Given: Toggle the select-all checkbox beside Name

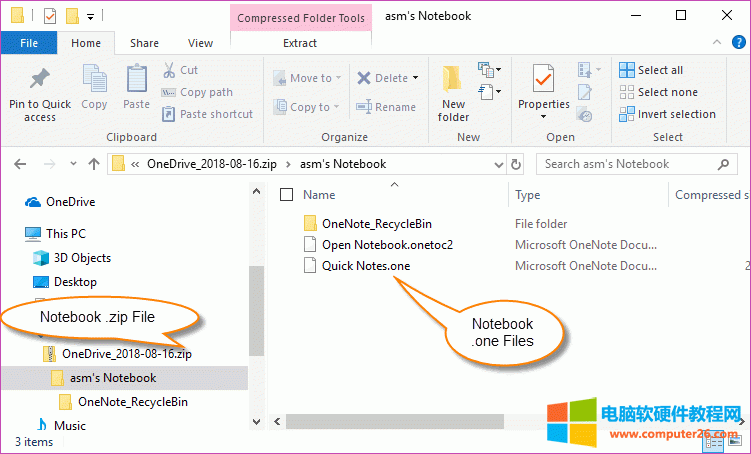Looking at the screenshot, I should coord(287,195).
